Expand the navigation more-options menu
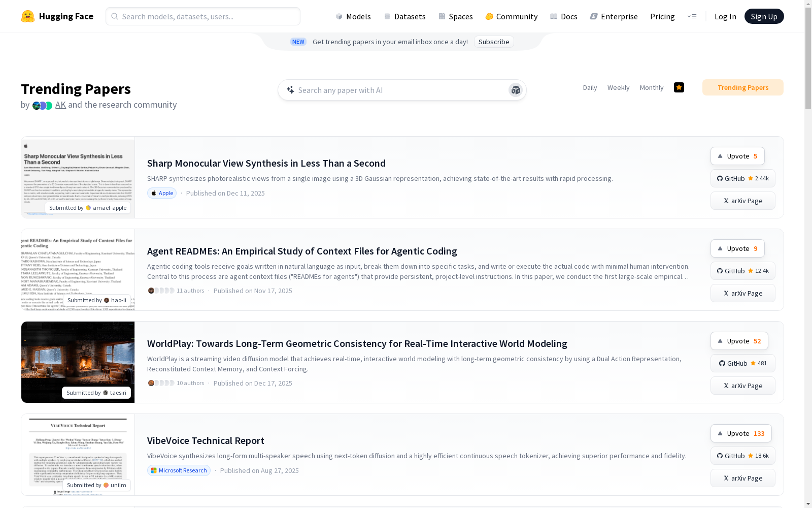This screenshot has height=508, width=812. coord(692,16)
